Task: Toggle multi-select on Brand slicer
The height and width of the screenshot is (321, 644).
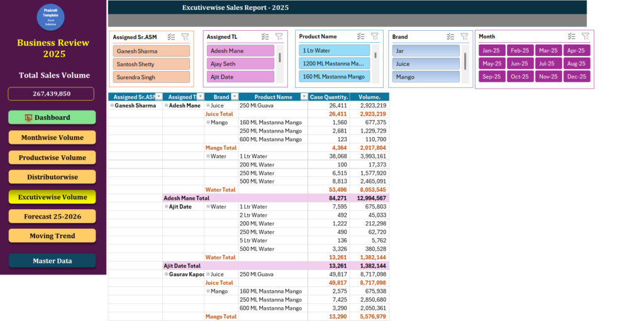Action: tap(450, 36)
